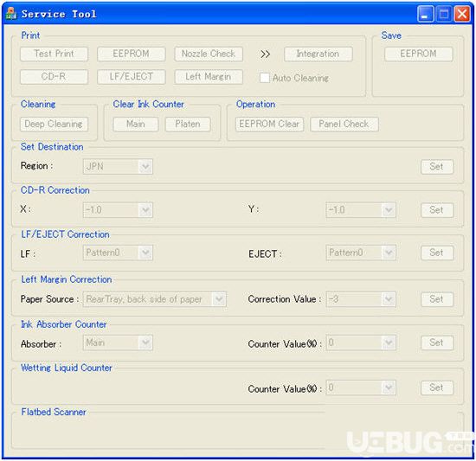Minimize the Service Tool window
476x461 pixels.
click(425, 14)
